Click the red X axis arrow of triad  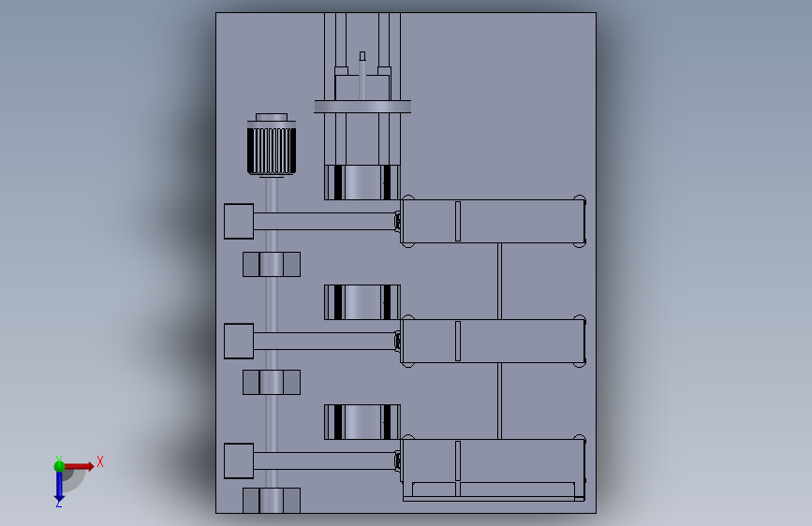click(79, 466)
